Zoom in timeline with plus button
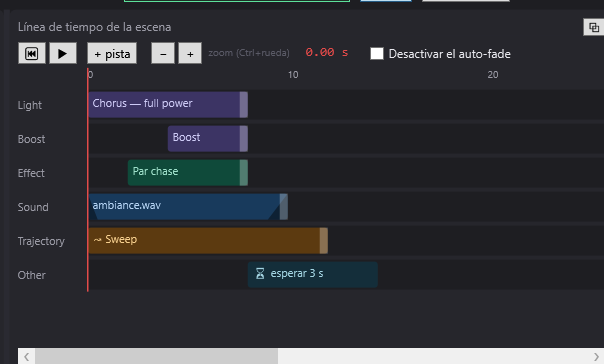This screenshot has width=604, height=364. point(190,53)
